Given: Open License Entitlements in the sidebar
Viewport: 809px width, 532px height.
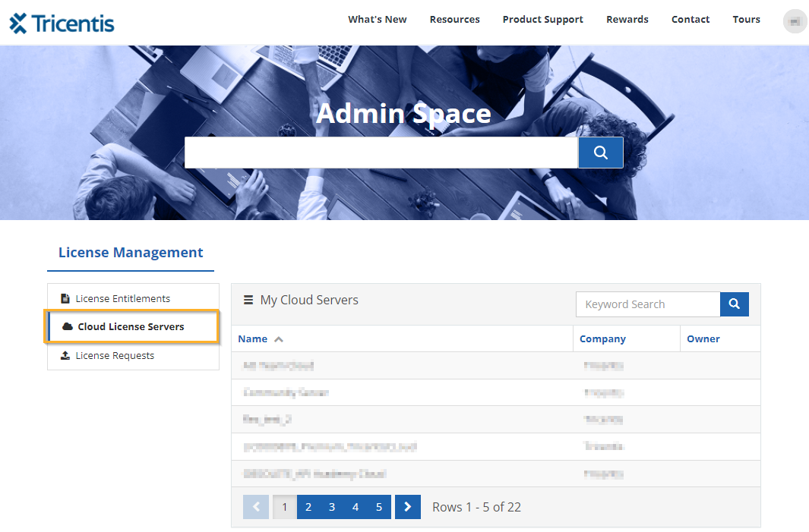Looking at the screenshot, I should point(122,298).
